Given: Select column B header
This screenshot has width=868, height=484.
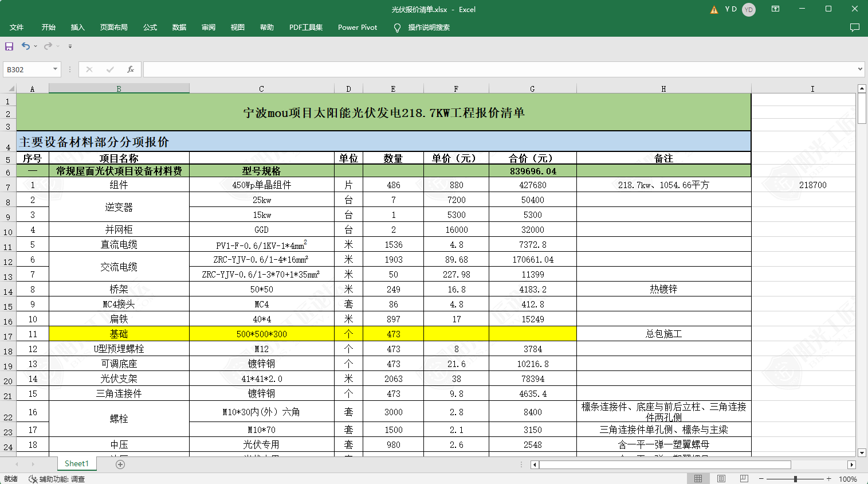Looking at the screenshot, I should 119,88.
